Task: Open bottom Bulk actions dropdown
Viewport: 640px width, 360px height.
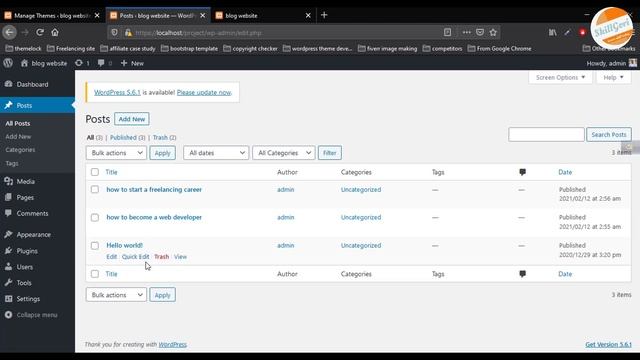Action: 116,295
